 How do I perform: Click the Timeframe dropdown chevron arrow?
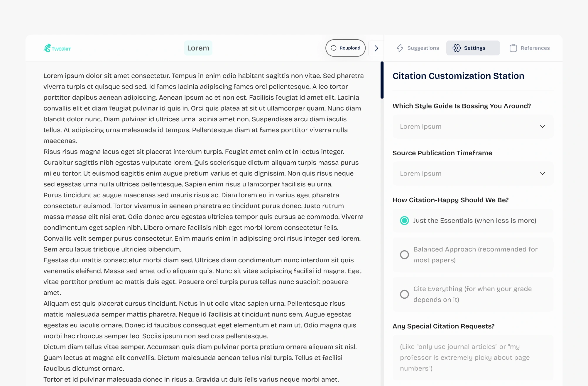click(x=542, y=174)
